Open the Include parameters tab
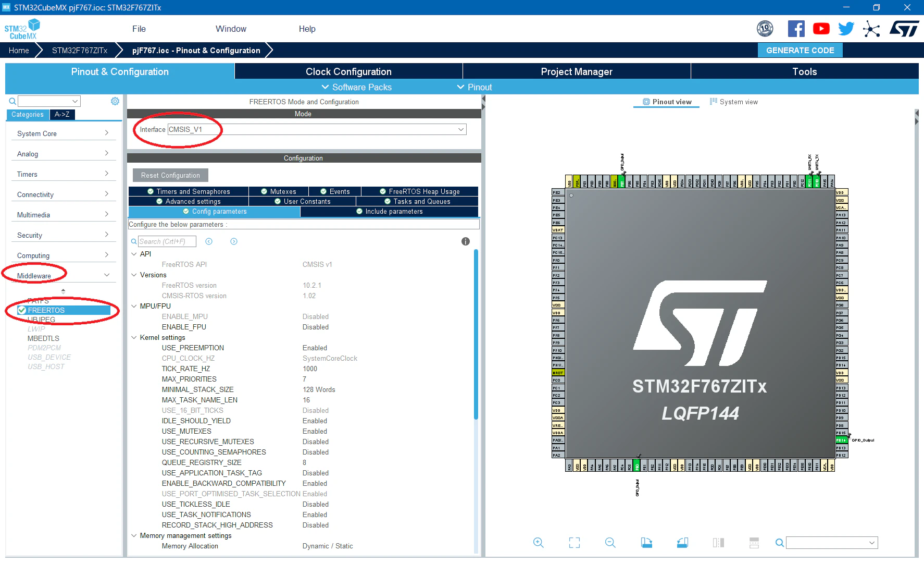924x563 pixels. pyautogui.click(x=389, y=211)
